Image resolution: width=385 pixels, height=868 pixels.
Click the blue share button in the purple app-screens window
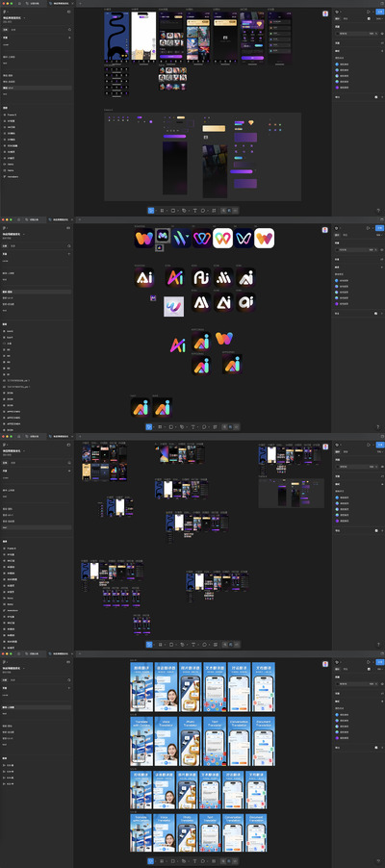point(379,12)
